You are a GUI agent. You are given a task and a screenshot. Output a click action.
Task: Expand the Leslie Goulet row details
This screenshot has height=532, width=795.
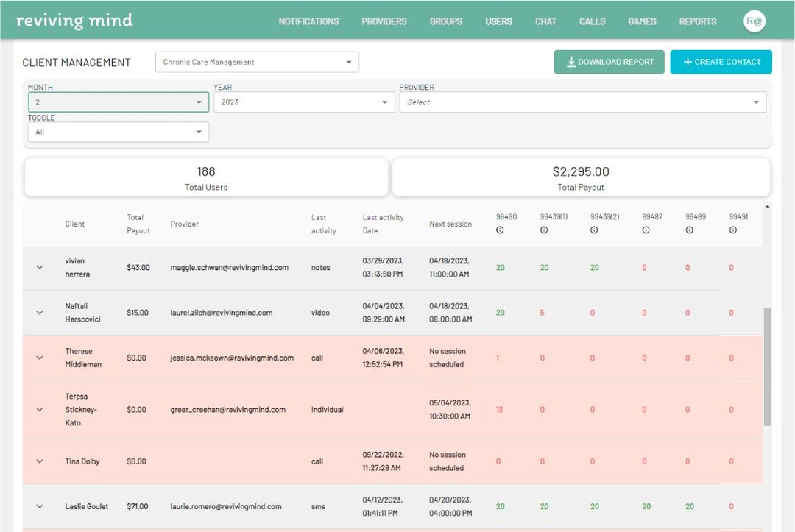[40, 506]
